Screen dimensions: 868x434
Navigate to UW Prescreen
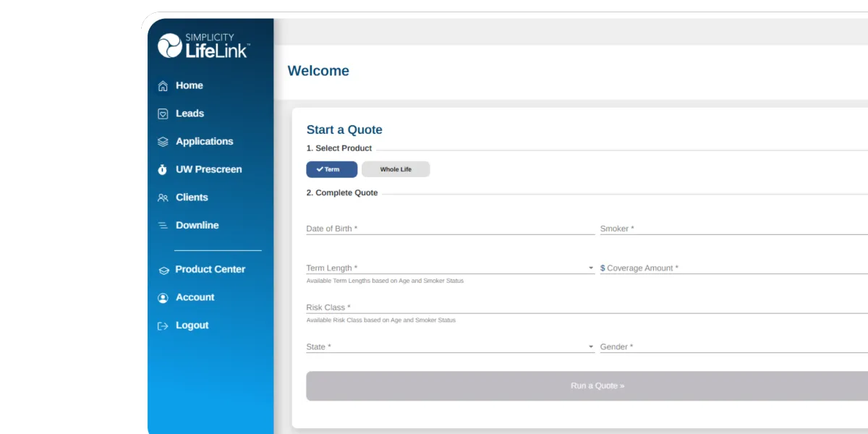[x=209, y=169]
